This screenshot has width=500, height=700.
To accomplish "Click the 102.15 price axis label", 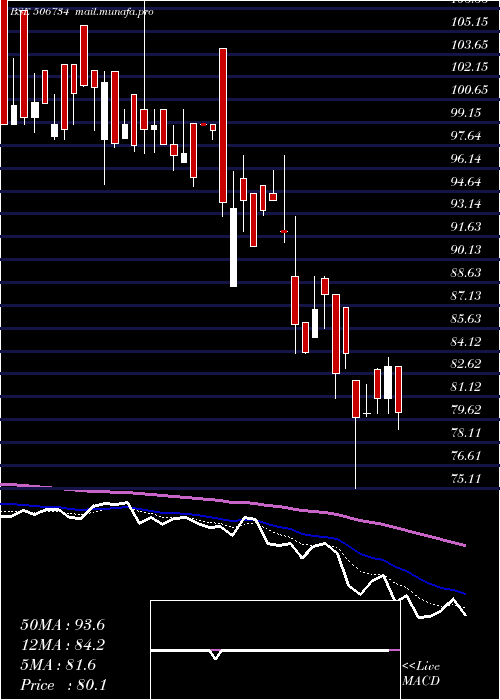I will (x=469, y=67).
